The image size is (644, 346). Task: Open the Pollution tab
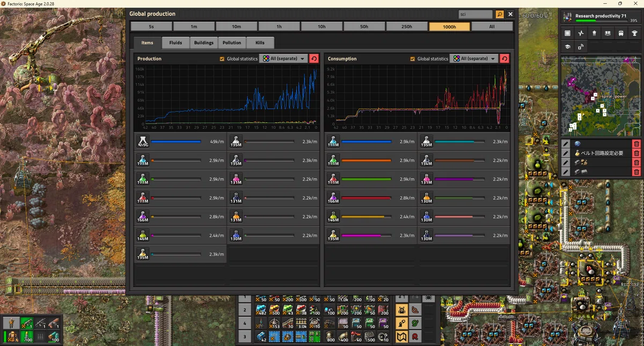[232, 43]
